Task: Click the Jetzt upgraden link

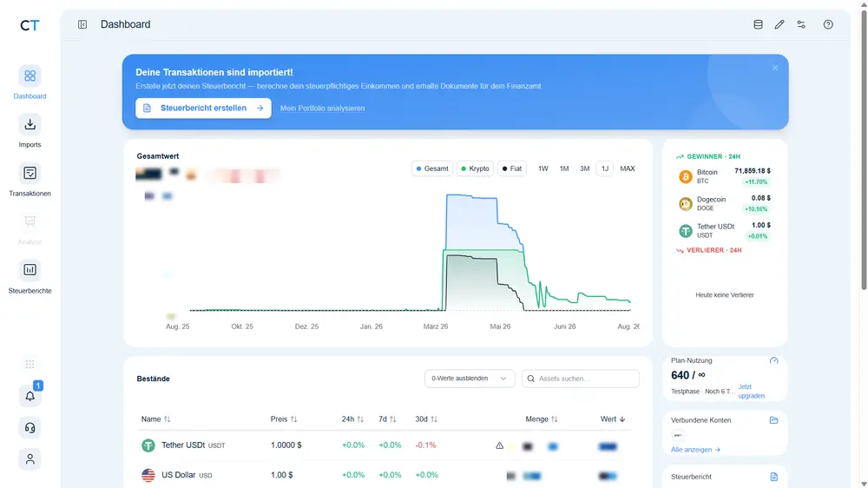Action: [751, 391]
